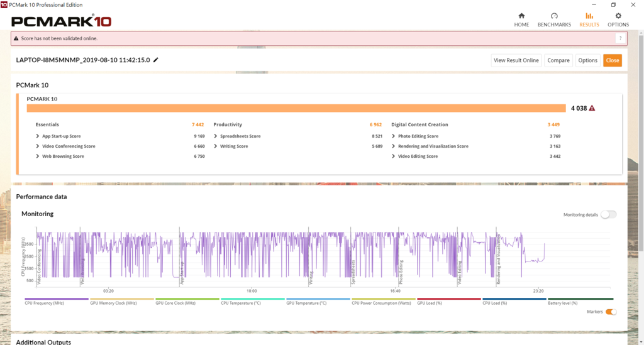Open the Benchmarks gauge icon
Image resolution: width=644 pixels, height=345 pixels.
click(x=554, y=16)
